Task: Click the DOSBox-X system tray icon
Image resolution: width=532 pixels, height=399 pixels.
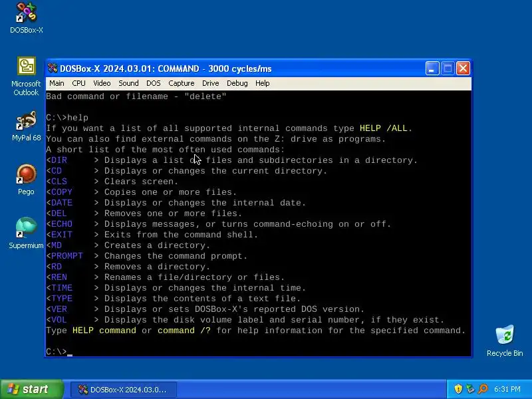Action: click(470, 389)
